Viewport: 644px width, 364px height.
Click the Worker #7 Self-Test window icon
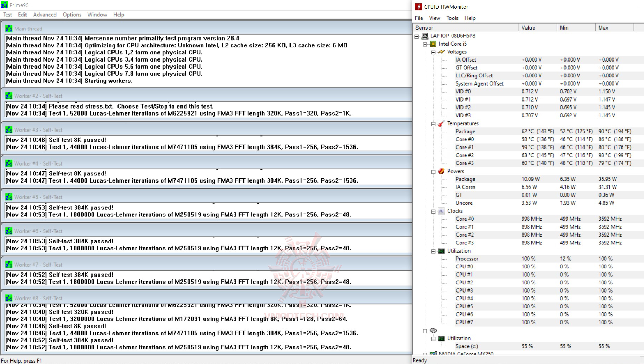[9, 265]
